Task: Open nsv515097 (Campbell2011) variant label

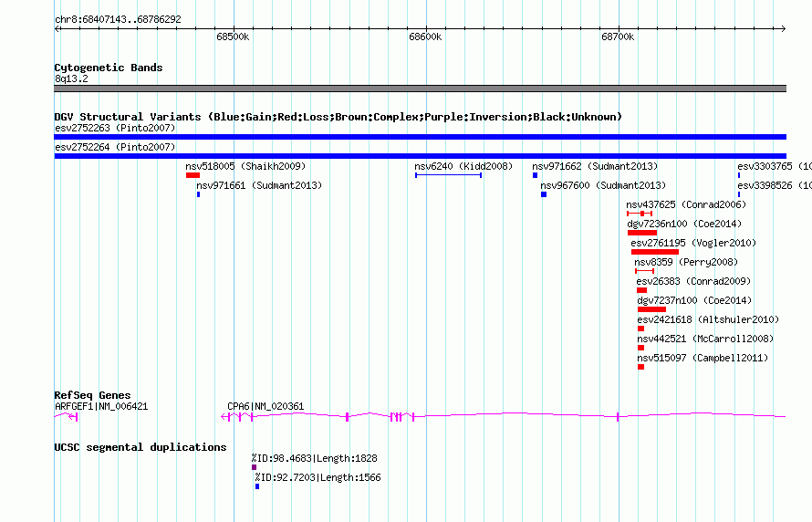Action: coord(703,358)
